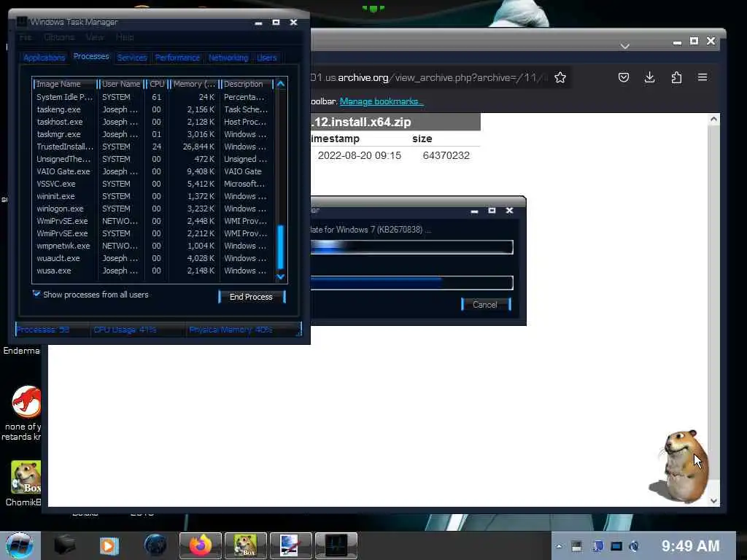The height and width of the screenshot is (560, 747).
Task: Expand the Firefox tab list chevron
Action: [x=625, y=46]
